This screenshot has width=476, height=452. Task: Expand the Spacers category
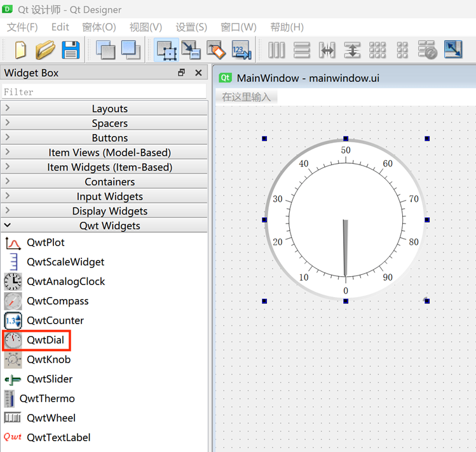[104, 123]
